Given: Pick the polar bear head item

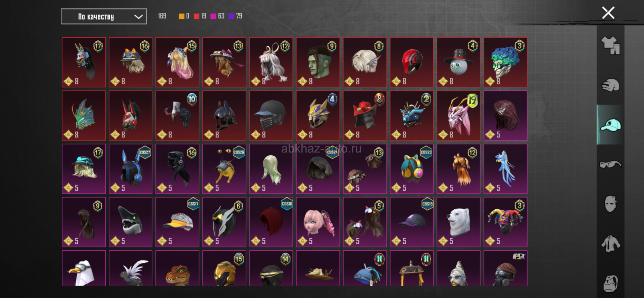Looking at the screenshot, I should 458,222.
